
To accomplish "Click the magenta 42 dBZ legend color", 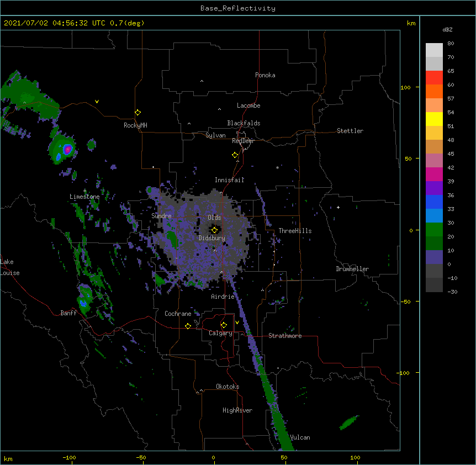I will pyautogui.click(x=434, y=174).
